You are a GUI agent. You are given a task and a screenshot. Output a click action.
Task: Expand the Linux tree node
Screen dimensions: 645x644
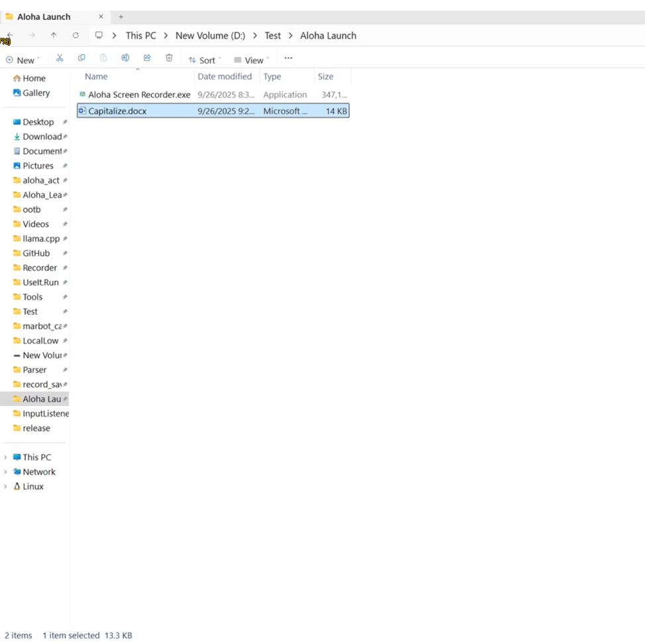click(6, 486)
